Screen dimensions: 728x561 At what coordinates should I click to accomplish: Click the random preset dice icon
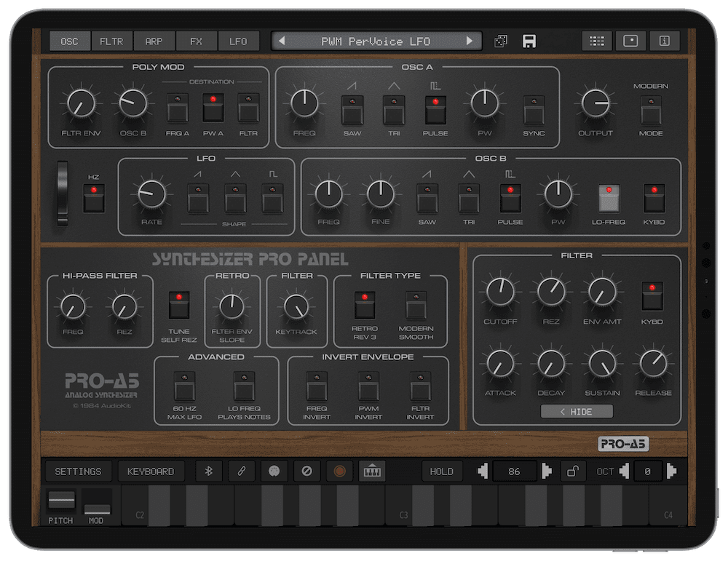(501, 41)
